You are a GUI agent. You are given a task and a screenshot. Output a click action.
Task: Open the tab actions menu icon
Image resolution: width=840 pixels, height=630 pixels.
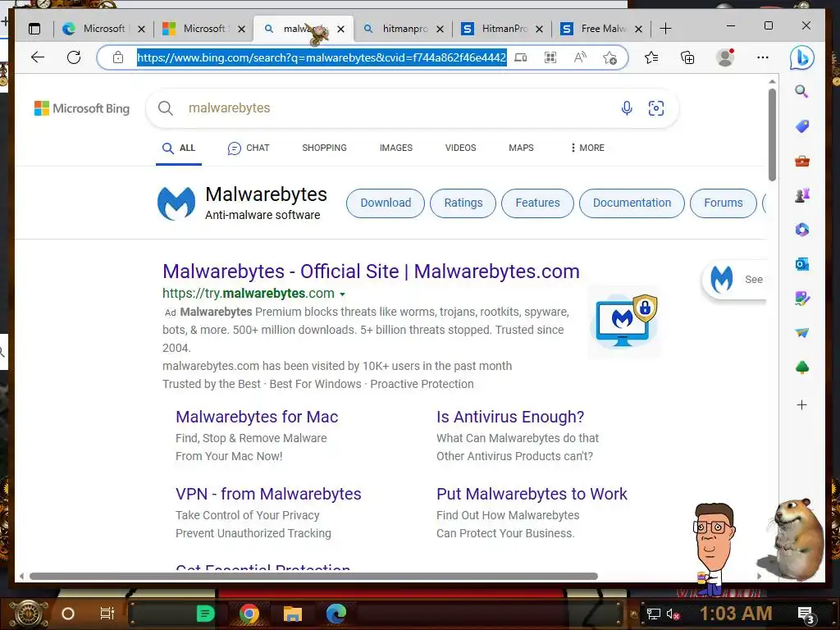pos(34,29)
